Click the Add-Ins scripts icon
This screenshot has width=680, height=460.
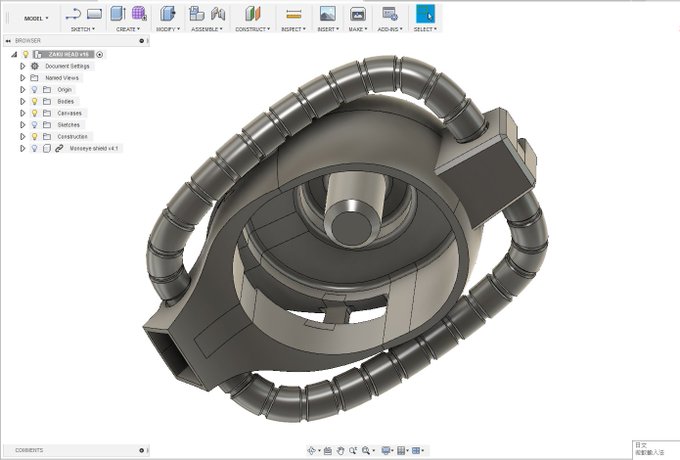click(389, 14)
